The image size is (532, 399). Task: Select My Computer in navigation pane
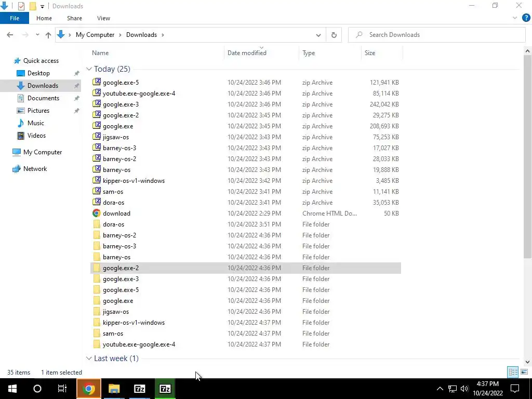43,152
